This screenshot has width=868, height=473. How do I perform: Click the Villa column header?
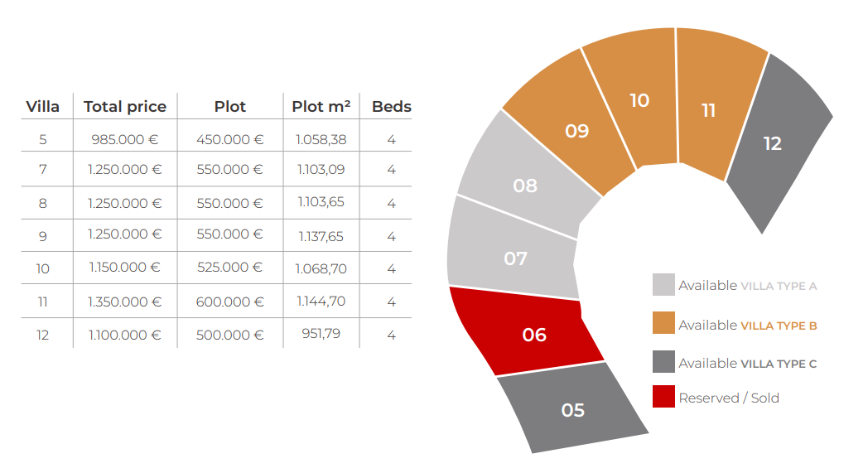point(43,106)
